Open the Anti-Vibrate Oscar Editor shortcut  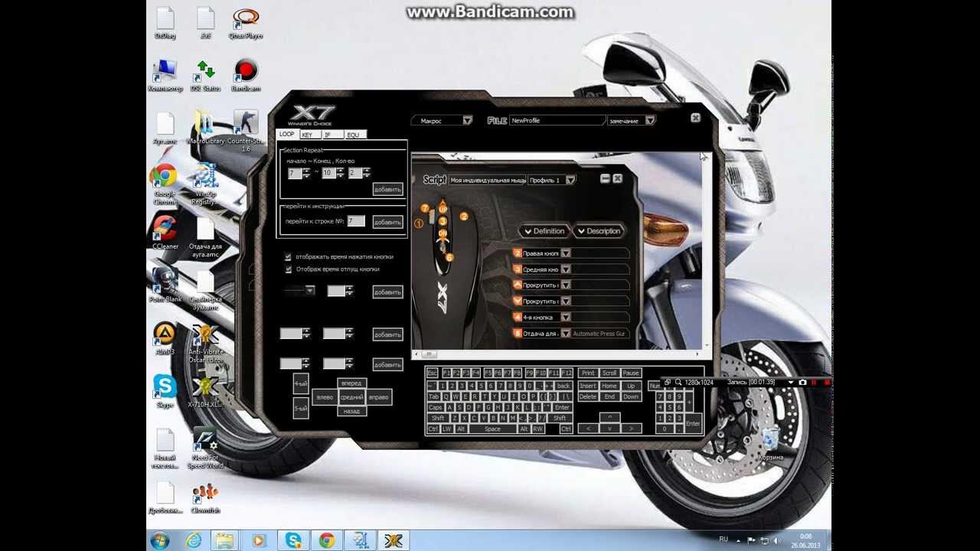point(205,342)
